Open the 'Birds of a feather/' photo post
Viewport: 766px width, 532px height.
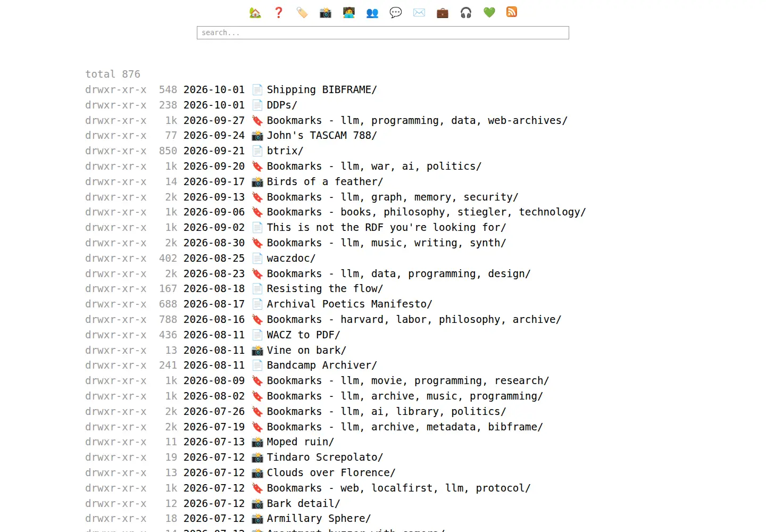pyautogui.click(x=325, y=181)
